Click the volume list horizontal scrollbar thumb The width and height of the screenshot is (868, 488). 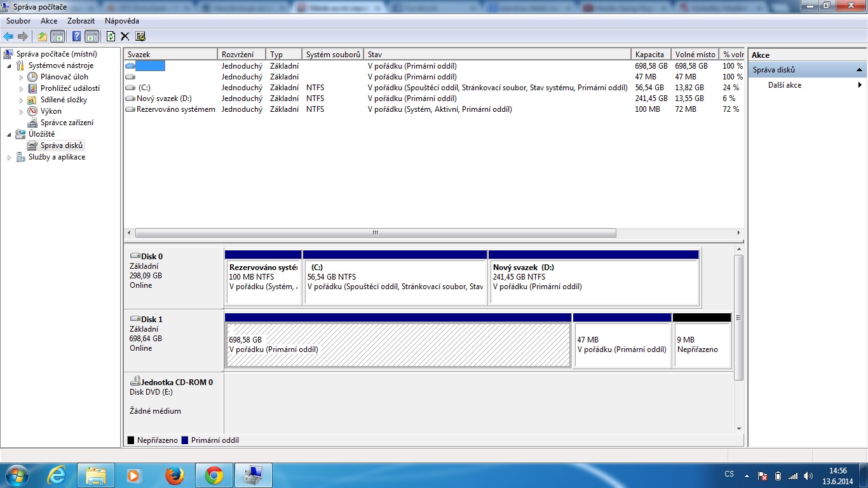[376, 233]
